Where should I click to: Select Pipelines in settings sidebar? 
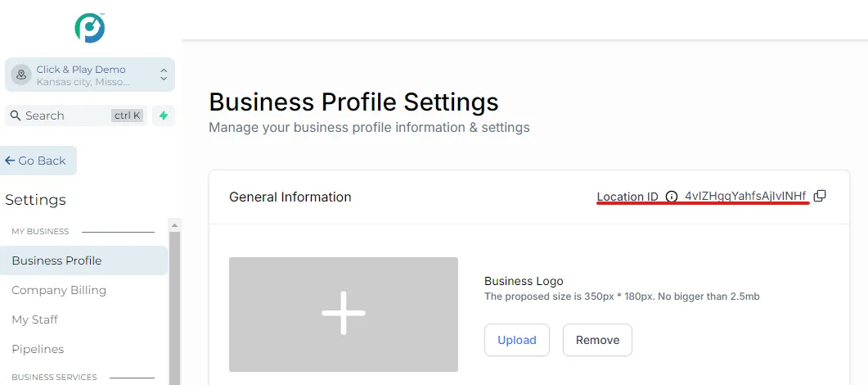[38, 349]
